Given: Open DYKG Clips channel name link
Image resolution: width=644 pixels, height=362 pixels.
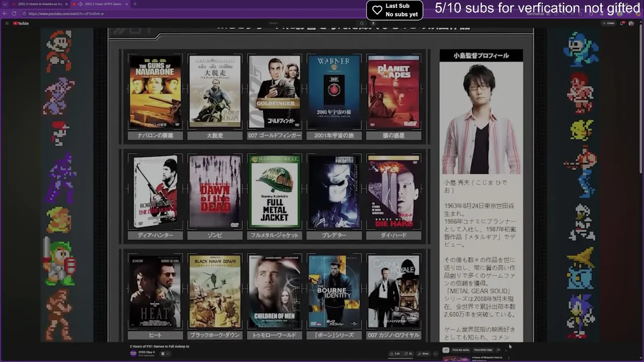Looking at the screenshot, I should 146,352.
